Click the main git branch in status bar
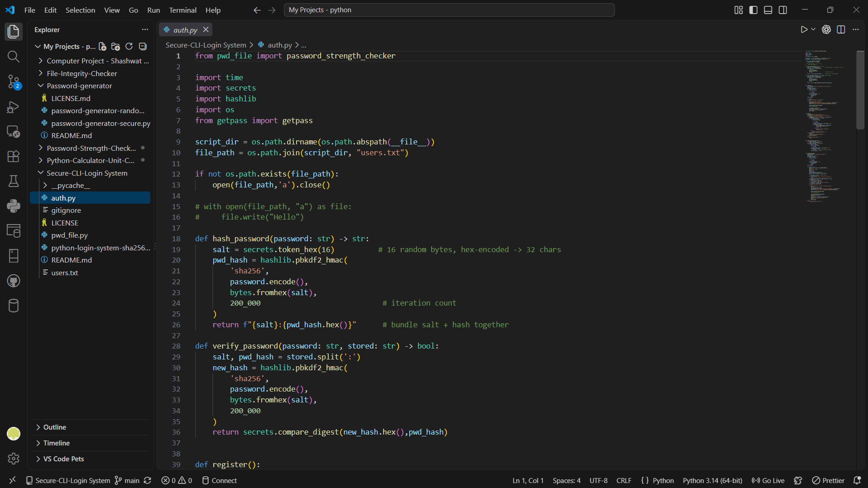The image size is (868, 488). coord(127,481)
